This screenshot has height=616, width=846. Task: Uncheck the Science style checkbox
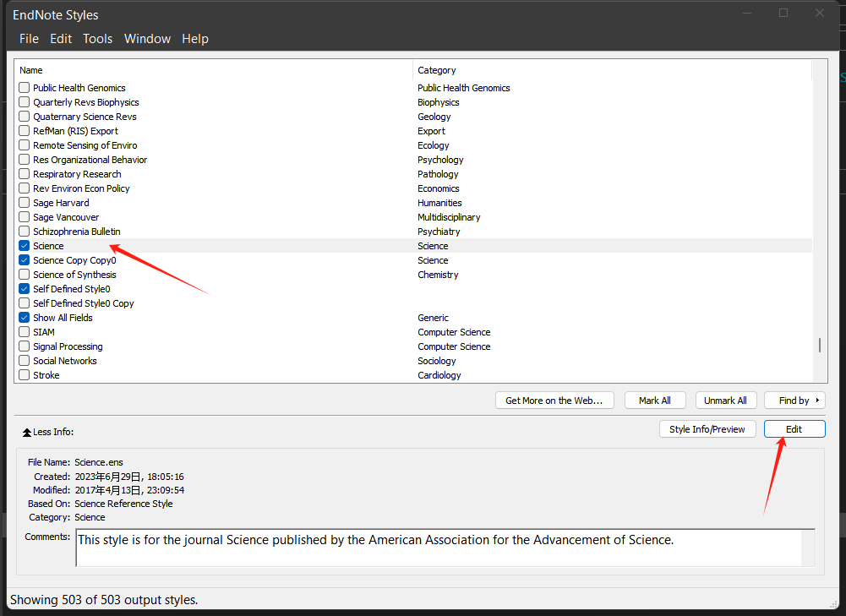coord(25,246)
